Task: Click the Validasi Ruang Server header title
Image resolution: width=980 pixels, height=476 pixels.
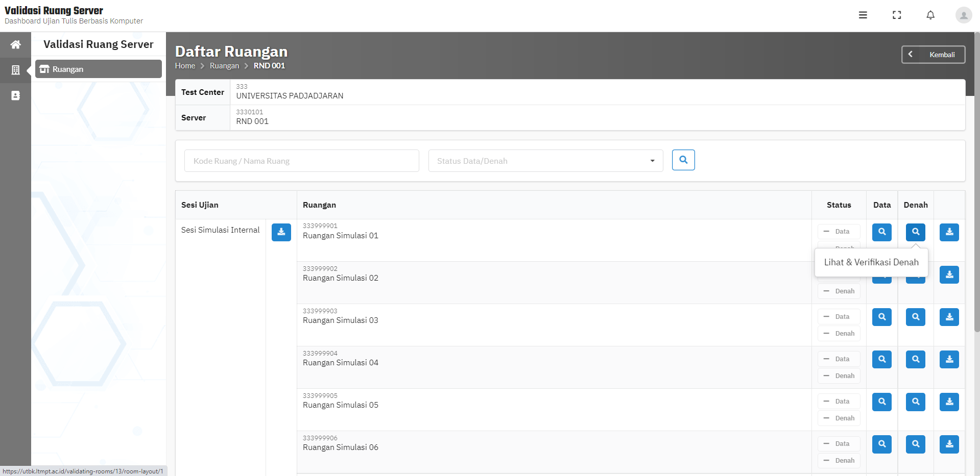Action: (x=54, y=10)
